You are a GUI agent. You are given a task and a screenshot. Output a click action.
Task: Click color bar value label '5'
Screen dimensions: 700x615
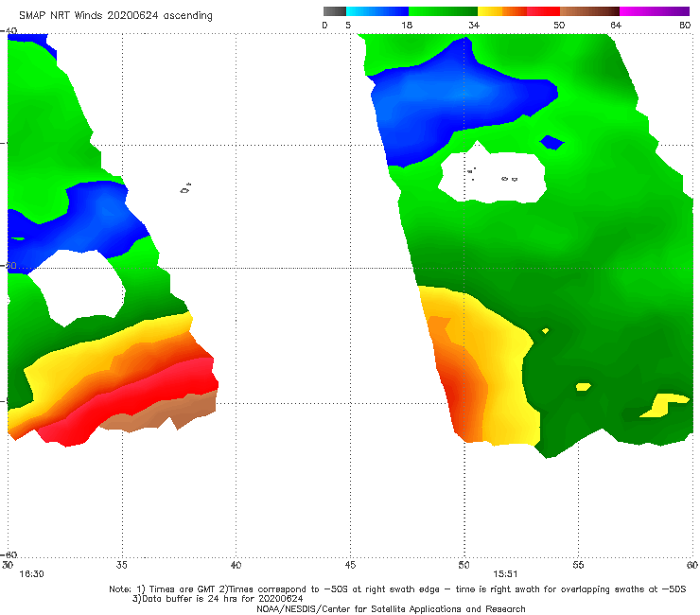[x=348, y=26]
